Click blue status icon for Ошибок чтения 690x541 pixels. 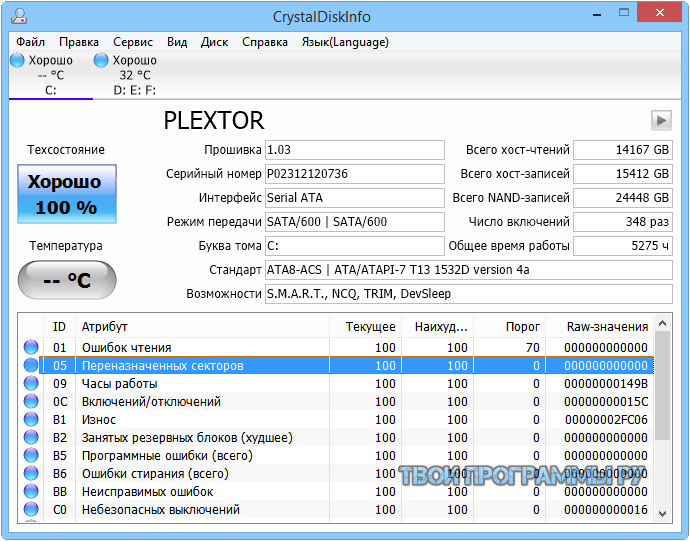coord(31,347)
